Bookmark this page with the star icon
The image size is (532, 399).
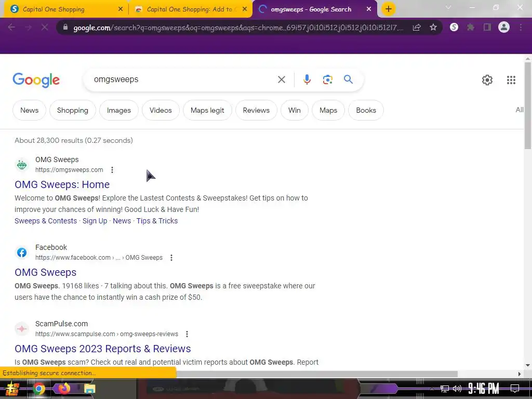tap(433, 28)
